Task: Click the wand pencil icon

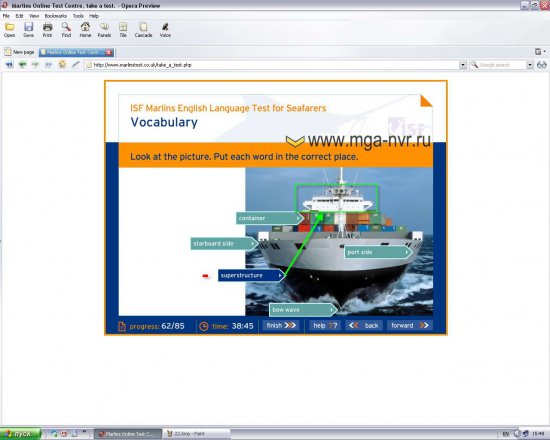Action: coord(75,65)
